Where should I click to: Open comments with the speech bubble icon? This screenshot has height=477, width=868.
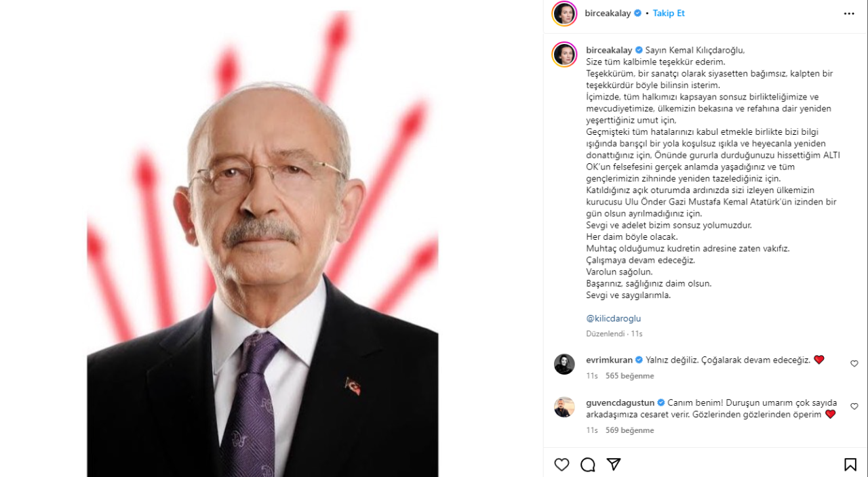point(588,464)
